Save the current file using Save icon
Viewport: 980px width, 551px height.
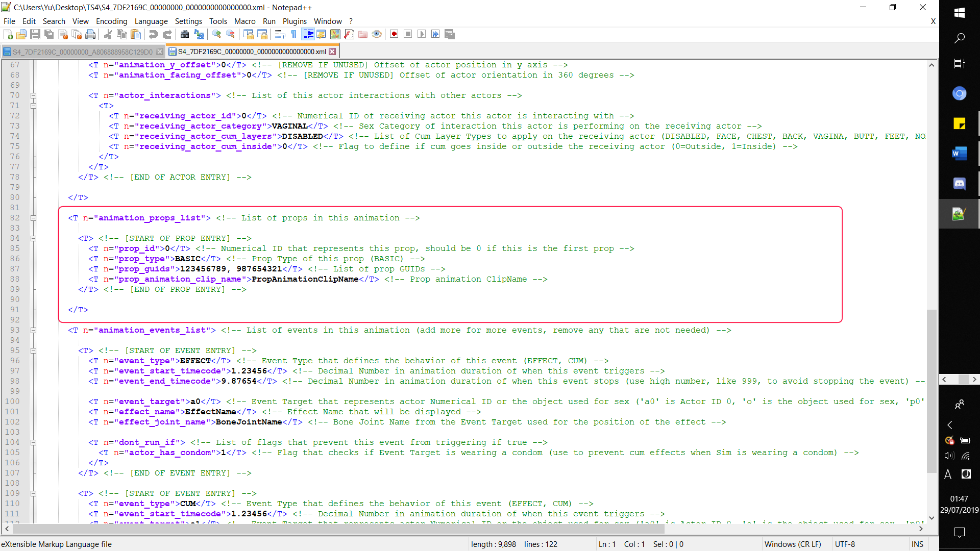click(35, 34)
